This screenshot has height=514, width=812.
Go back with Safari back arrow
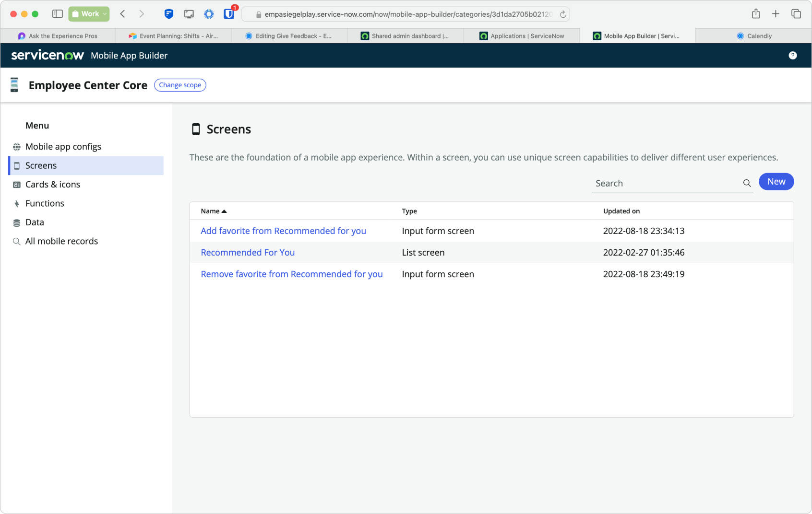click(x=123, y=14)
